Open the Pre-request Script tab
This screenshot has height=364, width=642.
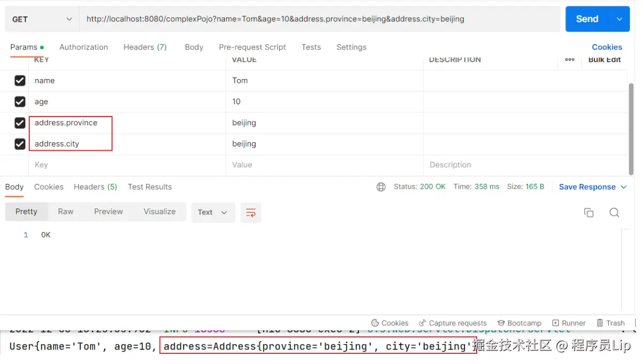253,47
